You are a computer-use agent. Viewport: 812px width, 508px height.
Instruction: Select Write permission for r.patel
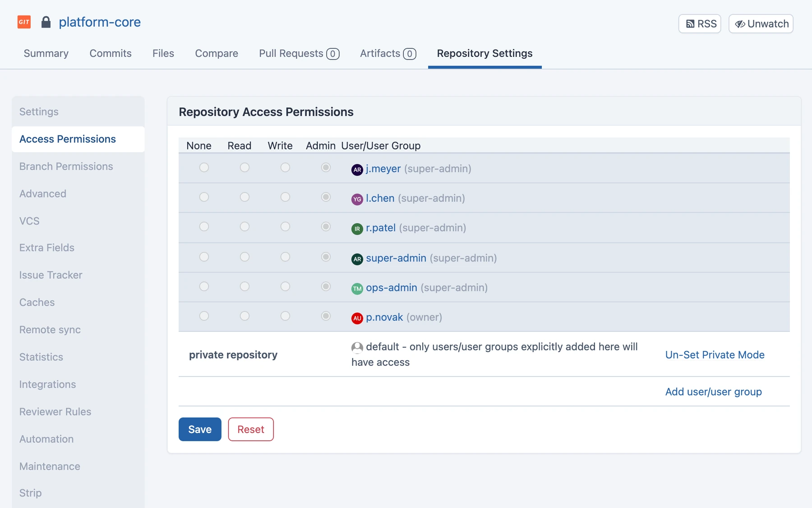click(285, 227)
